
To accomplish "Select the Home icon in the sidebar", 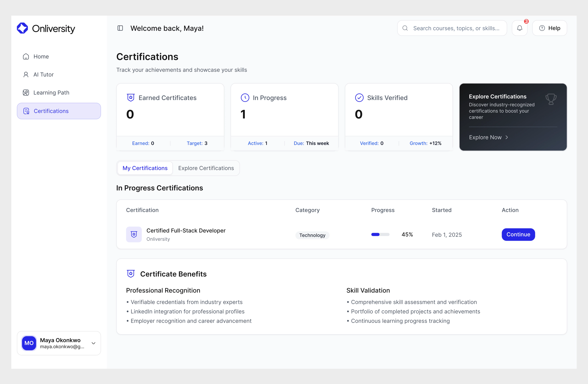I will click(x=26, y=56).
